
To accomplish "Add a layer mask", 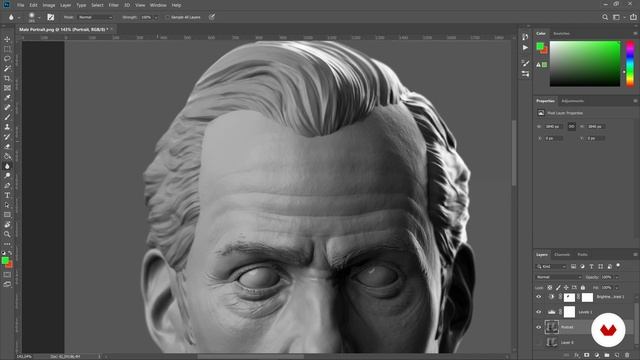I will point(587,356).
